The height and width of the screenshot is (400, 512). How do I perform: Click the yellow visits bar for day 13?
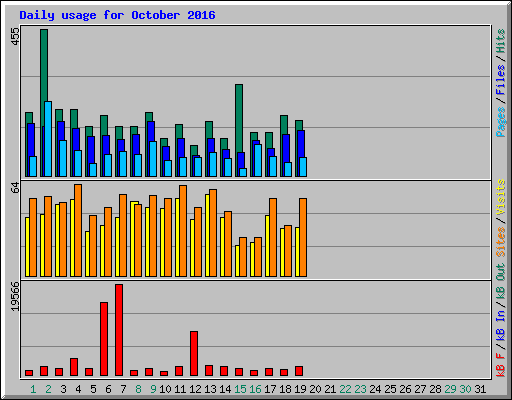tap(207, 235)
